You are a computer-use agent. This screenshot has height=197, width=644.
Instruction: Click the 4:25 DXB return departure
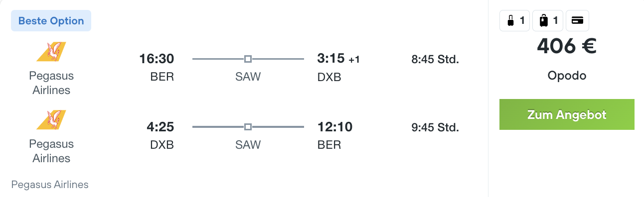160,127
